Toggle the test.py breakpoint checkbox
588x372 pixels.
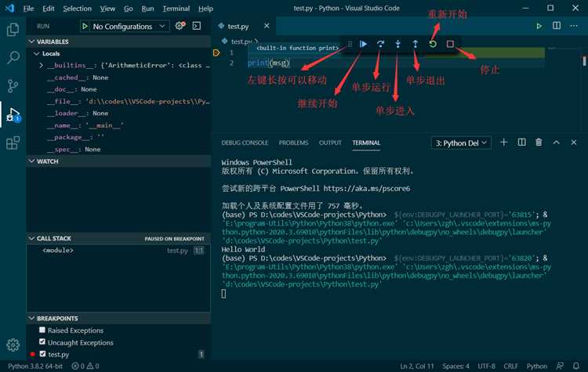pyautogui.click(x=42, y=354)
